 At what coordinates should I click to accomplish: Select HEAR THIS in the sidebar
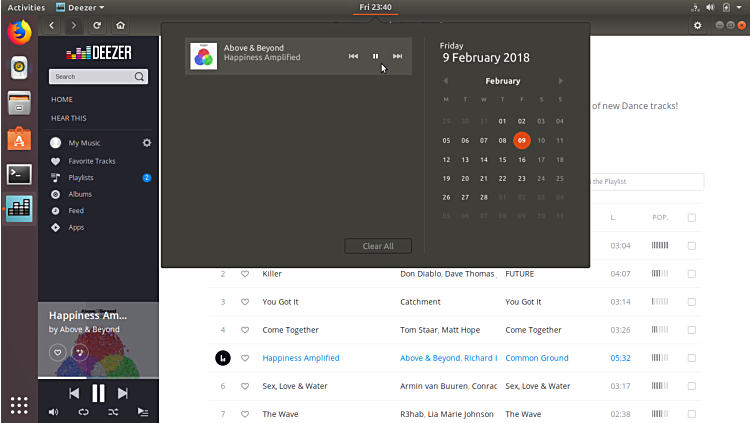[69, 118]
